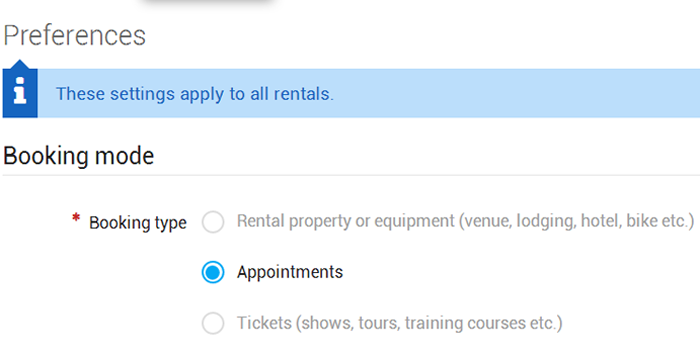Select the Tickets radio button
The image size is (700, 360).
(x=213, y=323)
